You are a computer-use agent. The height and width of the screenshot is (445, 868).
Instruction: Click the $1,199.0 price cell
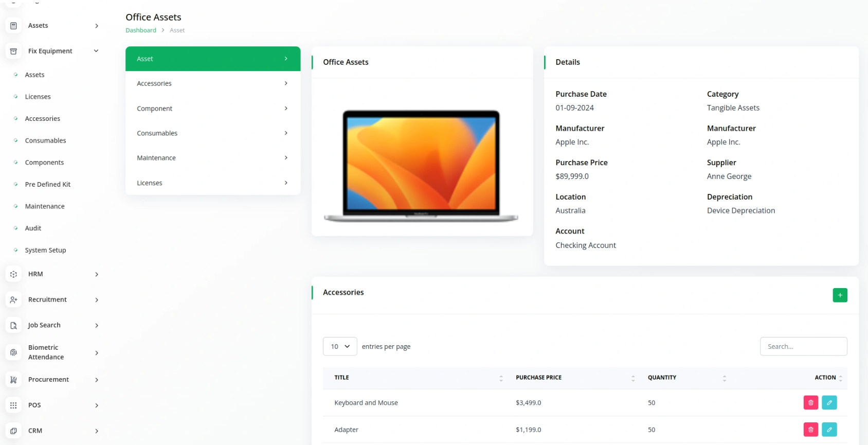coord(528,430)
